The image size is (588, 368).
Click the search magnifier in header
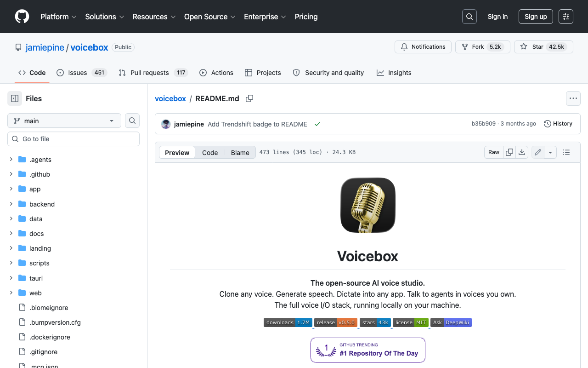click(469, 17)
